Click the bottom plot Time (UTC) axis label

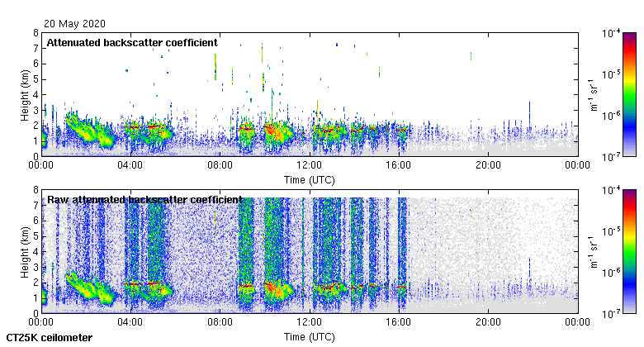click(310, 337)
